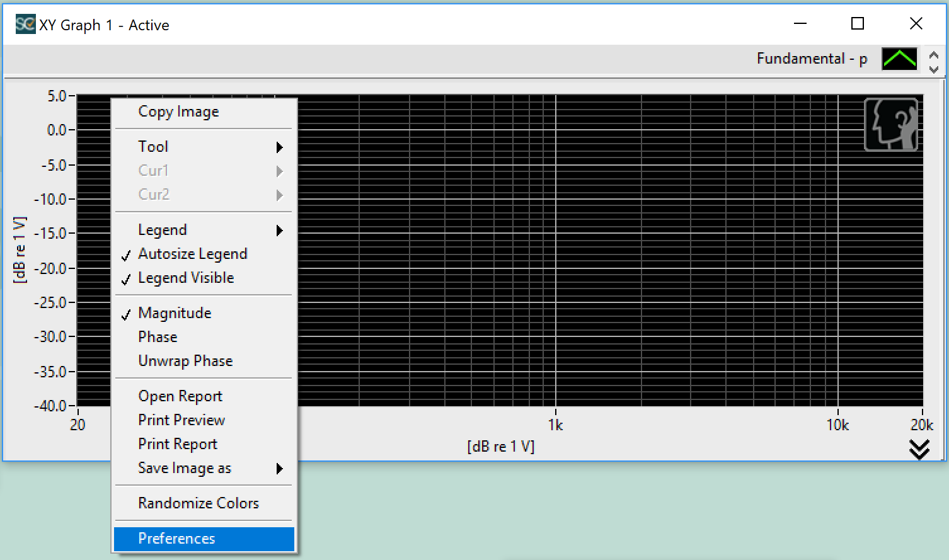The height and width of the screenshot is (560, 949).
Task: Click the 0.0 Y-axis tick label
Action: click(57, 130)
